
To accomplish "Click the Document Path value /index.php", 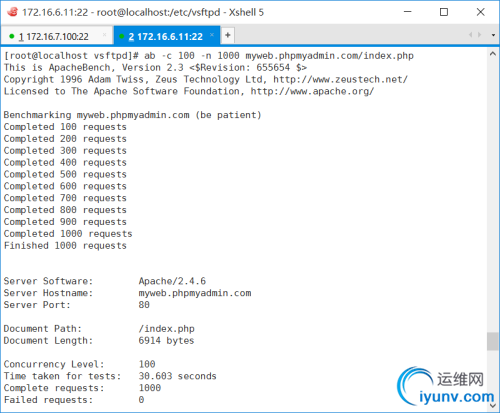I will coord(166,329).
